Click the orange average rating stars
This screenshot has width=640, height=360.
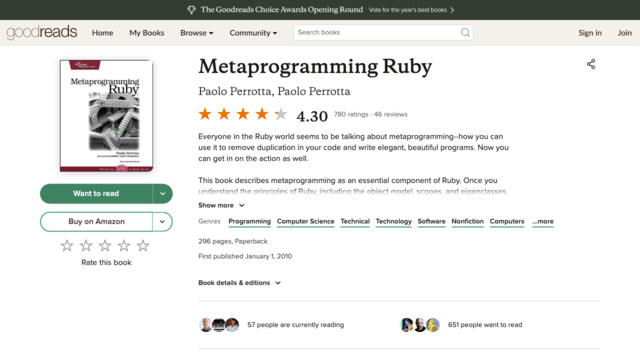pos(243,114)
